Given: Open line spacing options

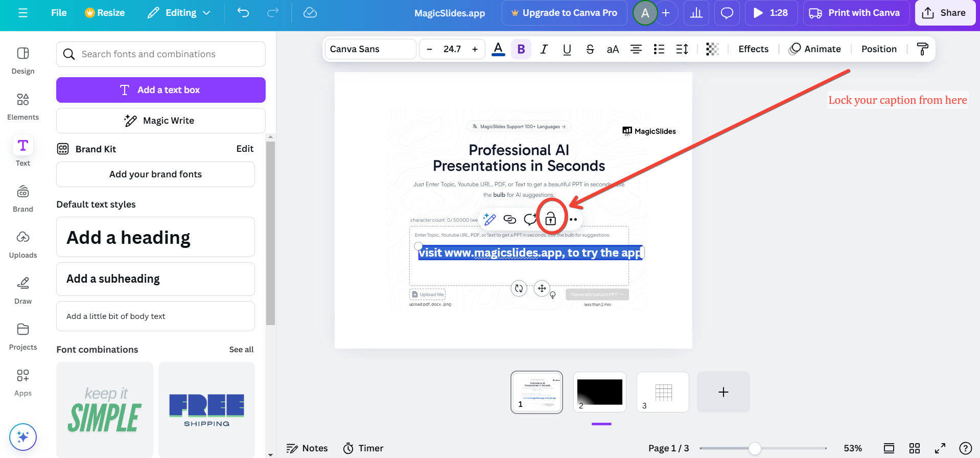Looking at the screenshot, I should click(x=682, y=49).
